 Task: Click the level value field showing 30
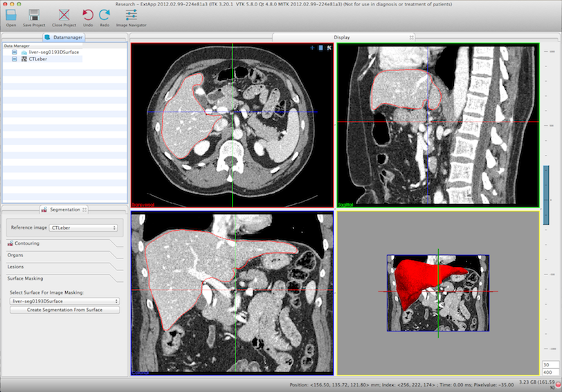[550, 365]
